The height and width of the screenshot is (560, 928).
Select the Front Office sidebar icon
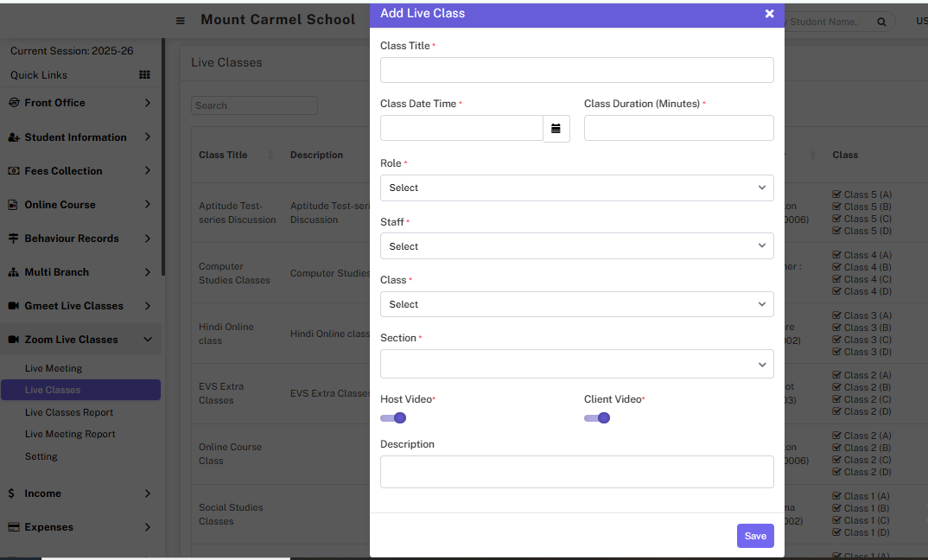coord(12,103)
